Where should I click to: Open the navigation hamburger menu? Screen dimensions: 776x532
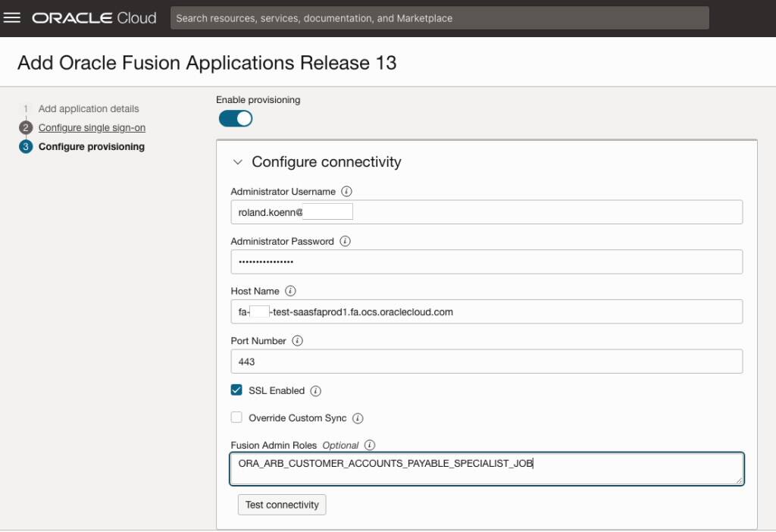click(x=13, y=17)
